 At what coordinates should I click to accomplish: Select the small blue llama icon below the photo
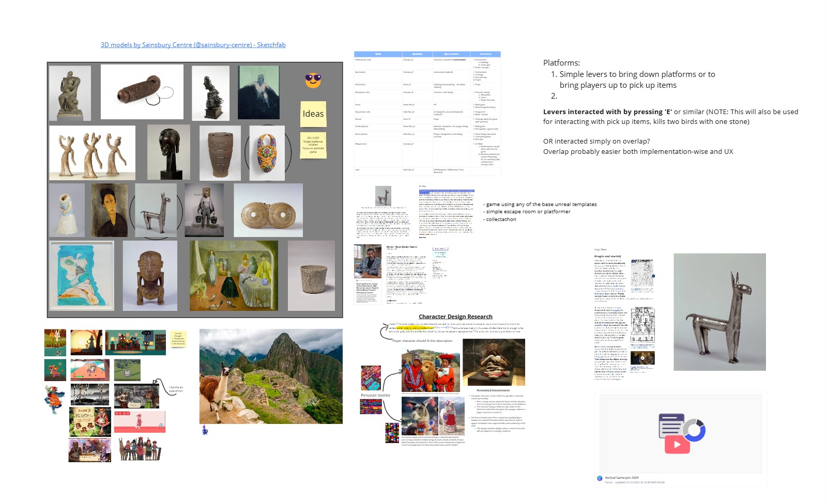tap(205, 430)
